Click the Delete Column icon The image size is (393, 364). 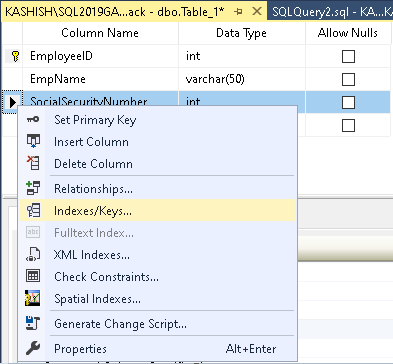(x=33, y=163)
